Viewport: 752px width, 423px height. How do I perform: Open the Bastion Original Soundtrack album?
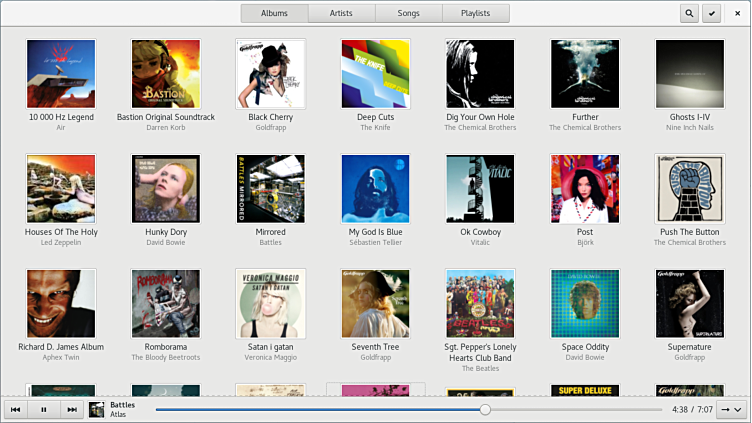coord(166,74)
